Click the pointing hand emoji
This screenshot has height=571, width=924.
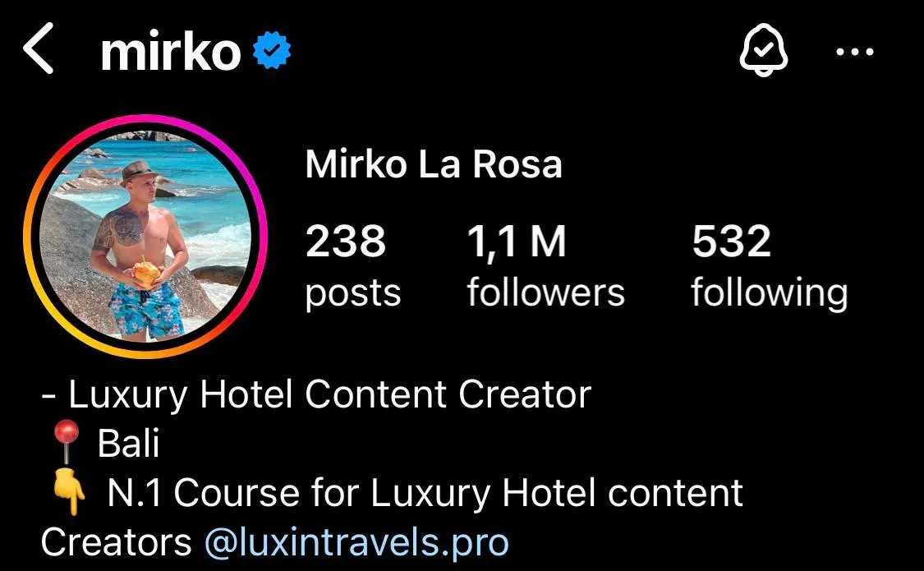point(68,492)
